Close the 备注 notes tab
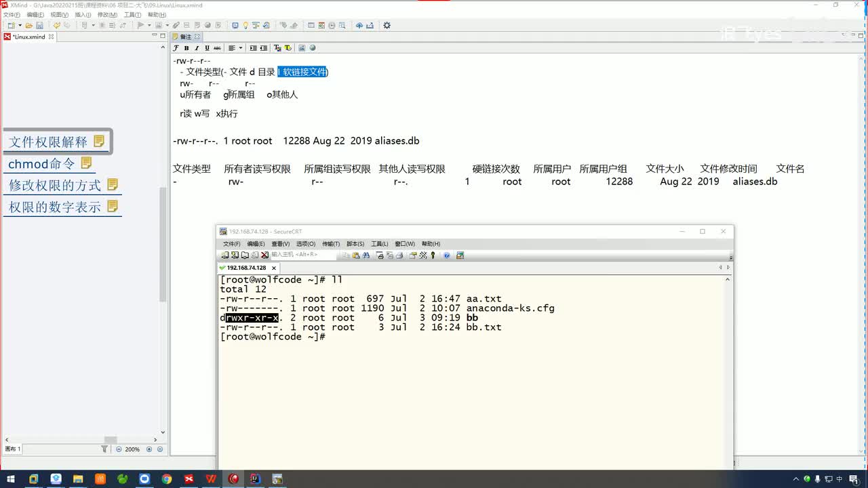The height and width of the screenshot is (488, 868). (198, 37)
